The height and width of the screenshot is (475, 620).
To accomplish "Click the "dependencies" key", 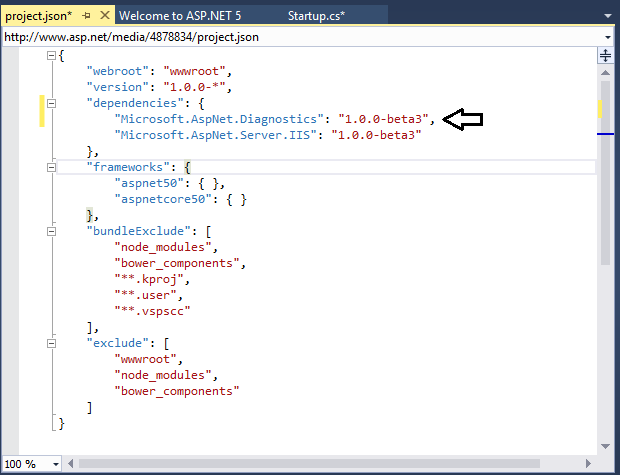I will point(135,104).
